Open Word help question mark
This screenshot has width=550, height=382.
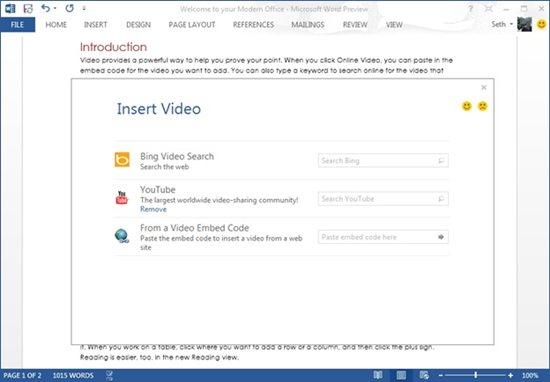pyautogui.click(x=471, y=9)
